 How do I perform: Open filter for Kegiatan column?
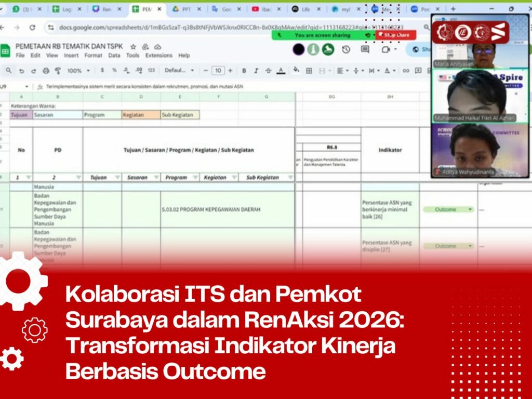point(234,178)
